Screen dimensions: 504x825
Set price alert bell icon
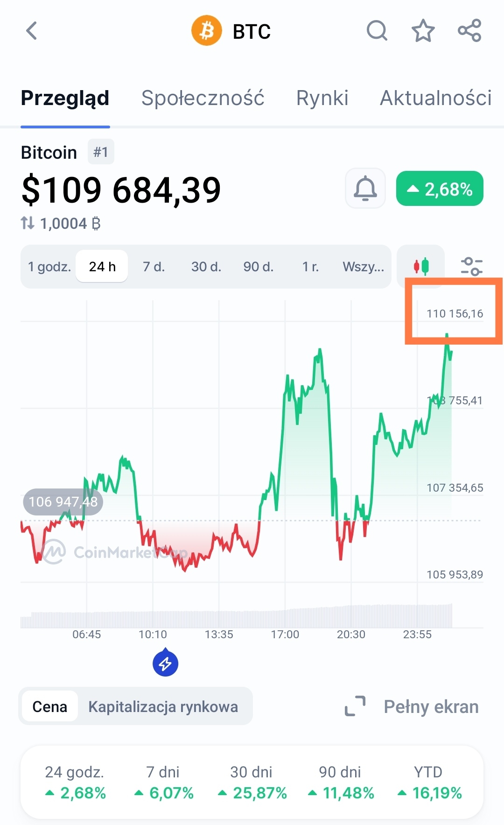(365, 189)
